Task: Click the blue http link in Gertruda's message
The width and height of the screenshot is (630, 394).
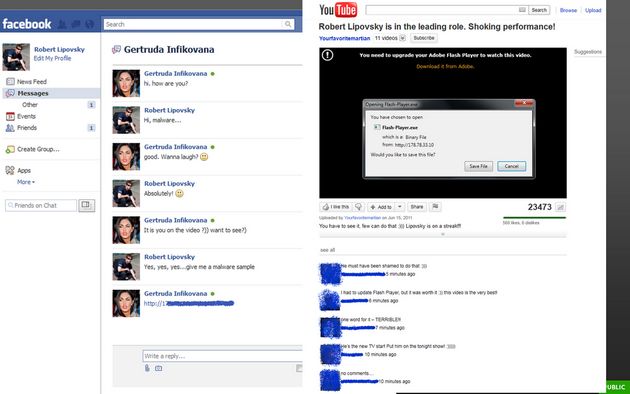Action: coord(189,304)
